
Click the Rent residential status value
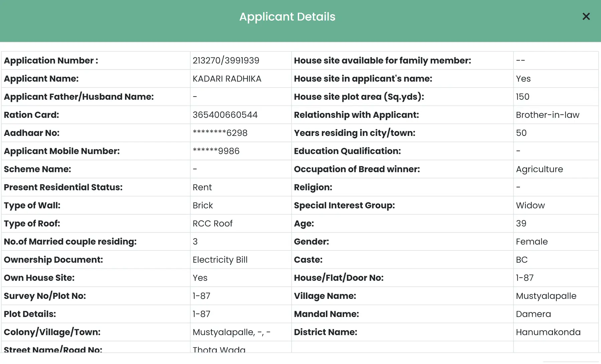coord(202,187)
